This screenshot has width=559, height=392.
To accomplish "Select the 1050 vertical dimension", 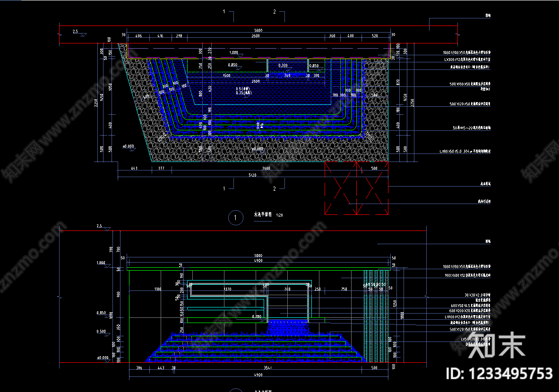I will click(110, 87).
